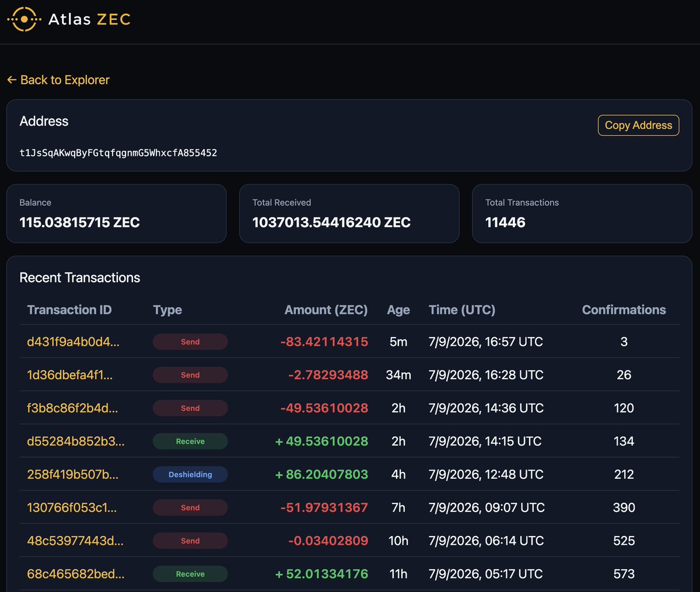Click the balance value 115.03815715 ZEC
Image resolution: width=700 pixels, height=592 pixels.
coord(79,222)
